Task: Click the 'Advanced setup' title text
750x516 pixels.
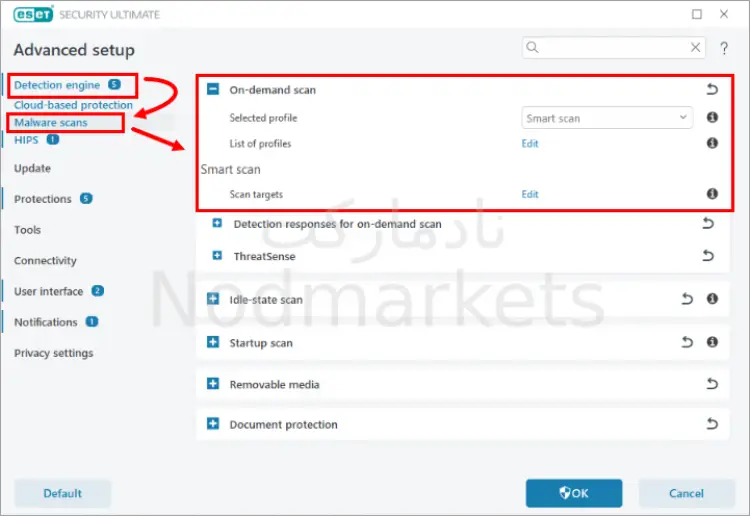Action: click(x=74, y=50)
